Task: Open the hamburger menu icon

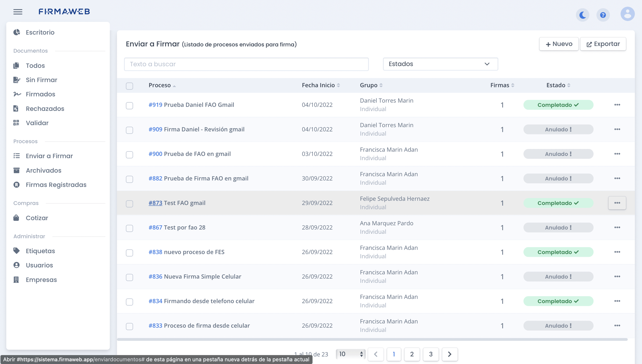Action: tap(18, 12)
